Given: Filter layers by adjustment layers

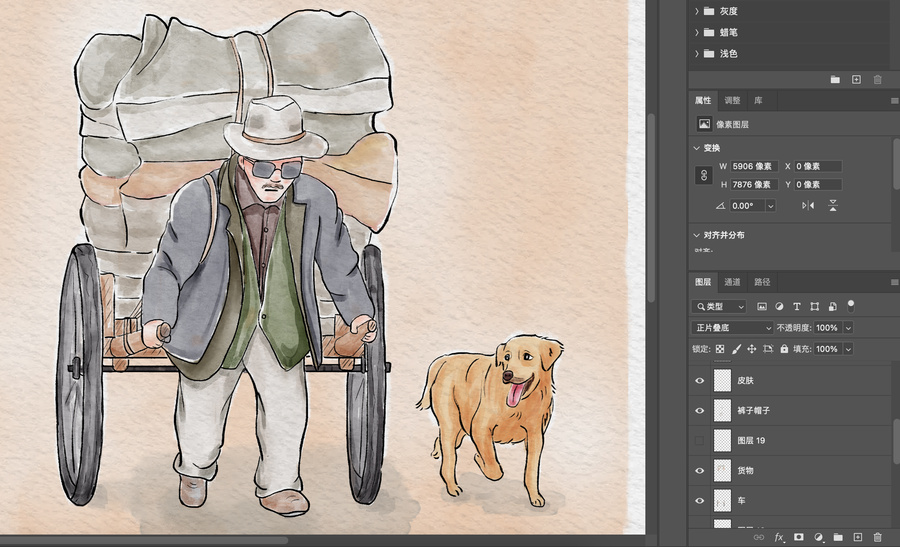Looking at the screenshot, I should pos(779,307).
